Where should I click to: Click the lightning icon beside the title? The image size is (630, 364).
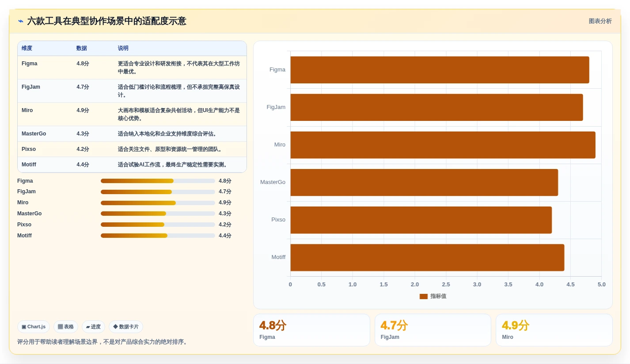[20, 21]
